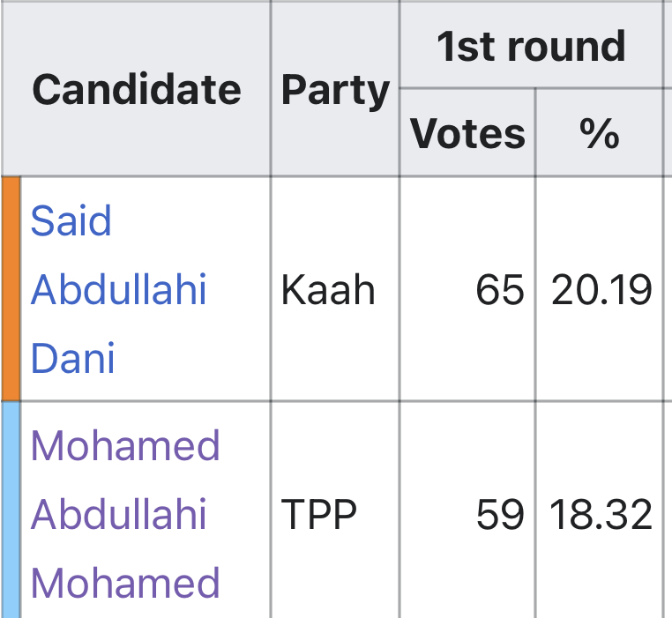The image size is (672, 618).
Task: Click the word Dani in the blue link
Action: (x=73, y=358)
